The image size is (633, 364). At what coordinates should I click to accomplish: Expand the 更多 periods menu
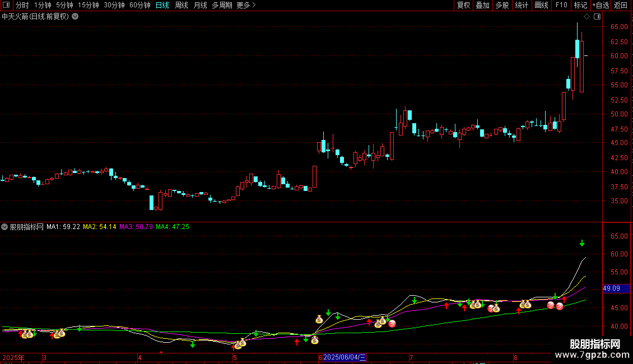(246, 5)
